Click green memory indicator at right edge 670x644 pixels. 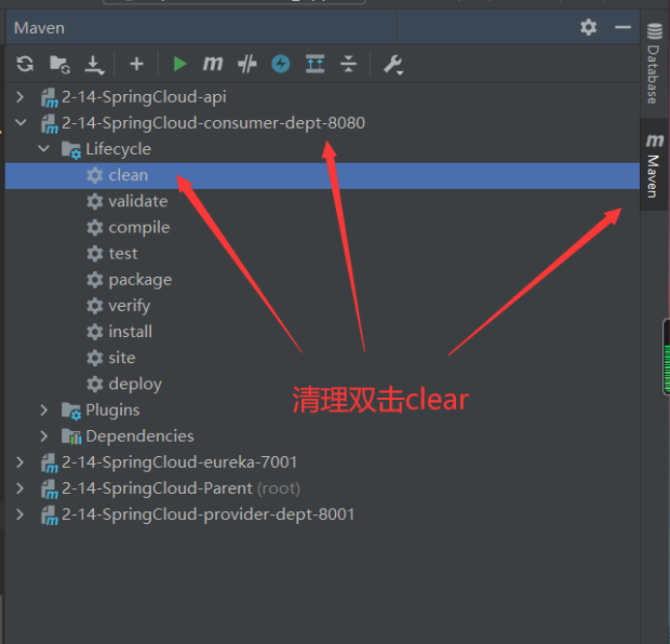click(666, 356)
